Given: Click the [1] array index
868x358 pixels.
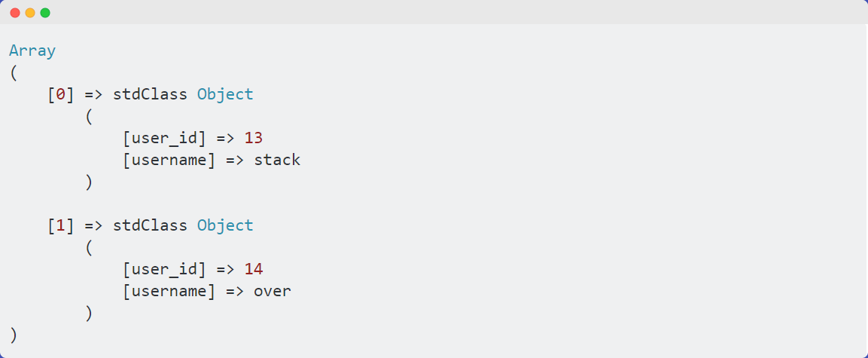Looking at the screenshot, I should (60, 226).
